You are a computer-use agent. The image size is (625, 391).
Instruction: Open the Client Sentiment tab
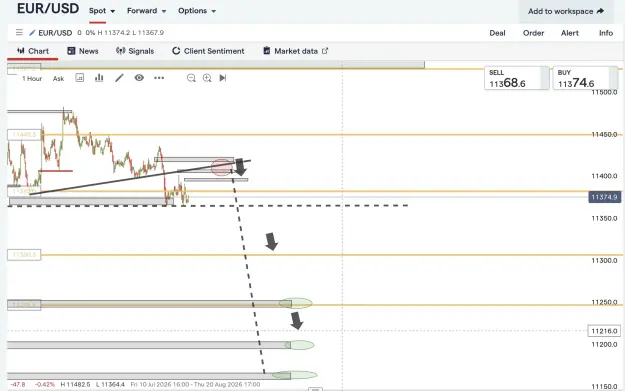pyautogui.click(x=208, y=51)
